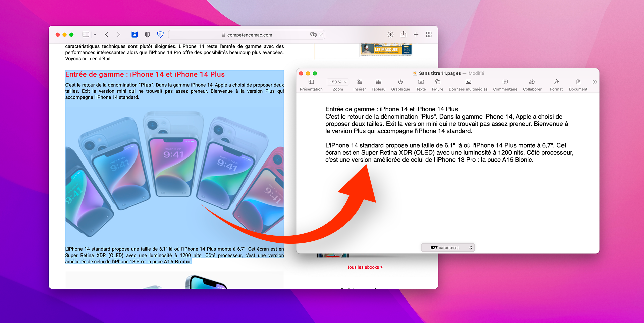Click the blue-outlined shield extension icon in Safari
This screenshot has width=644, height=323.
(x=160, y=34)
